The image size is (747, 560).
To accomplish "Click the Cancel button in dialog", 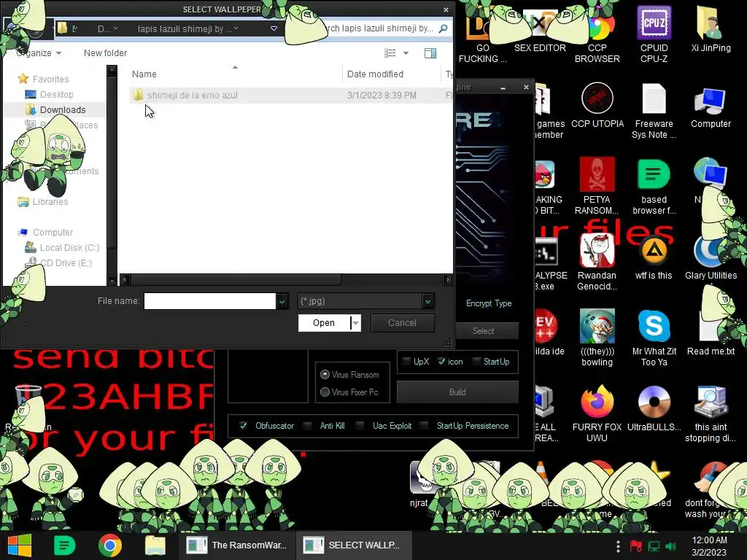I will [402, 323].
